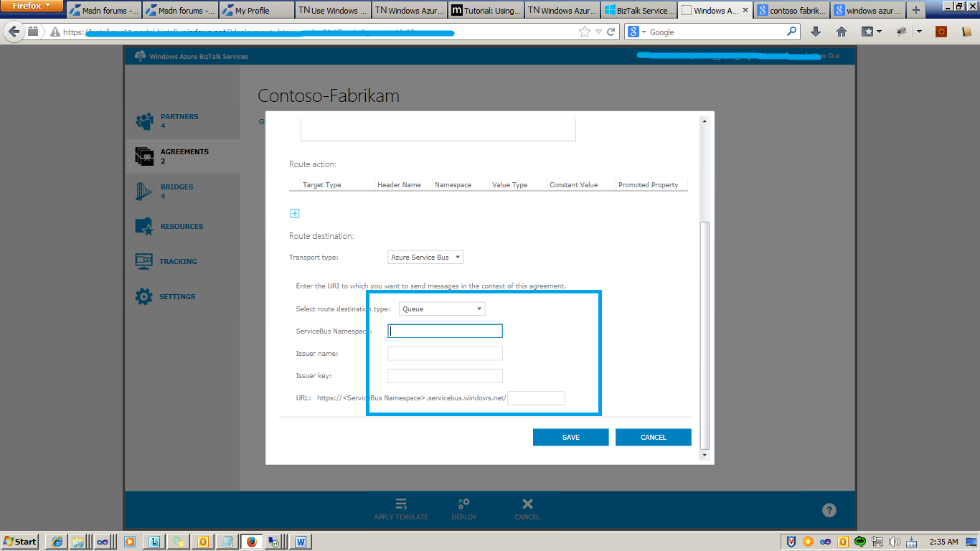Reload the page with refresh icon
The width and height of the screenshot is (980, 551).
611,32
